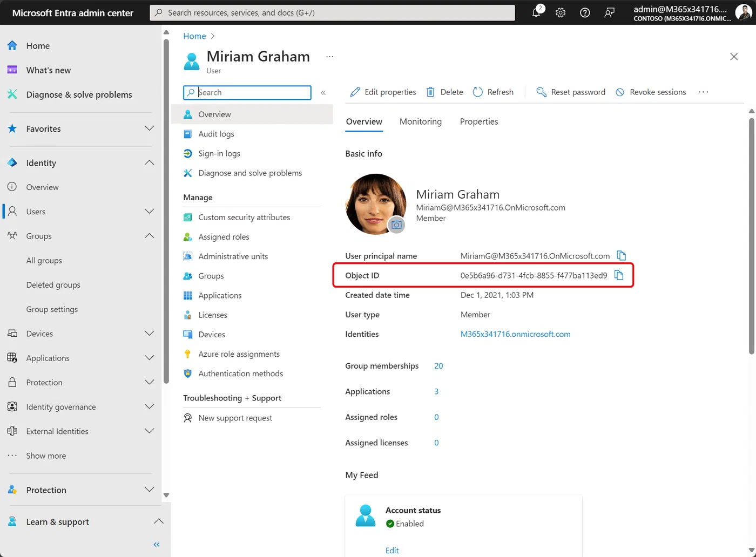Screen dimensions: 756x557
Task: Copy the Object ID value
Action: 619,275
